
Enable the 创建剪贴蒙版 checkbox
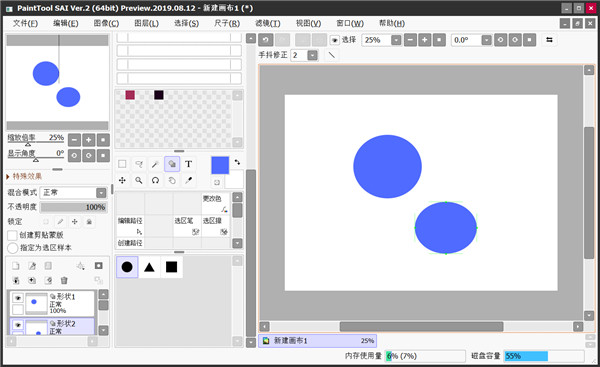[13, 235]
